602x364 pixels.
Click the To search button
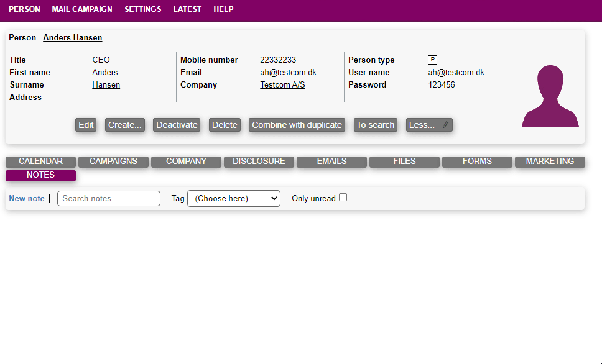pos(375,125)
